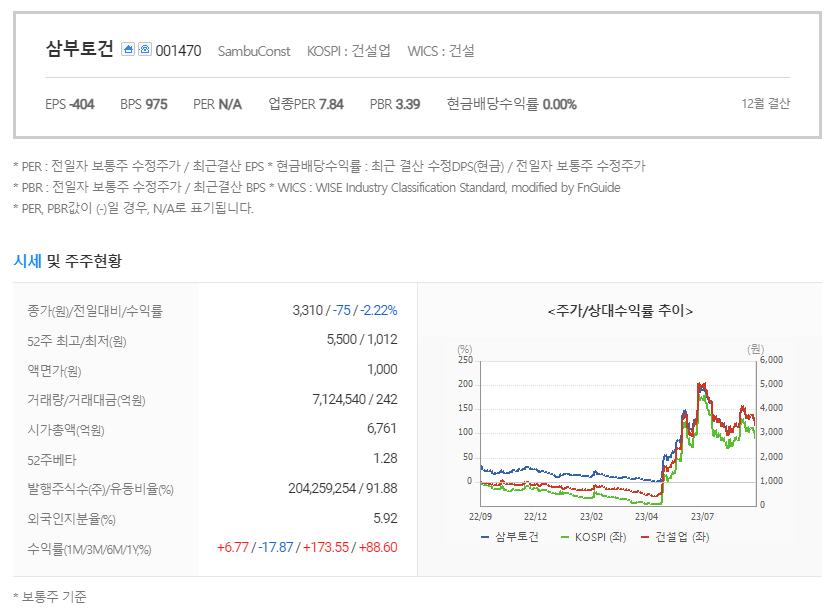Open the company homepage icon beside 삼부토건

pyautogui.click(x=127, y=49)
